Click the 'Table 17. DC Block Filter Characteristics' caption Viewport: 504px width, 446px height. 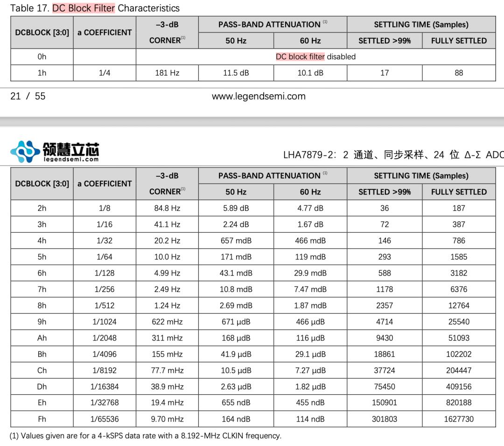pos(95,8)
